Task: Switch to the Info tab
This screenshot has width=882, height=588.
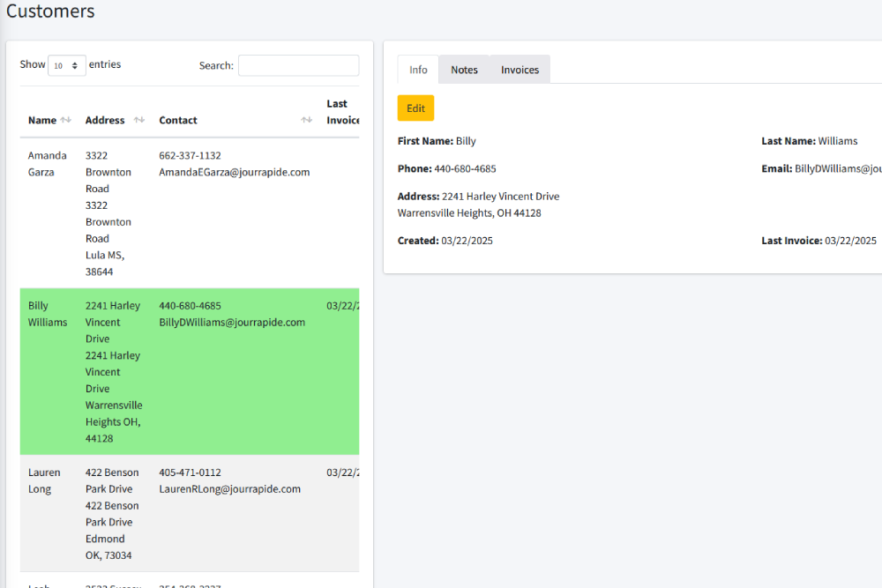Action: pos(418,70)
